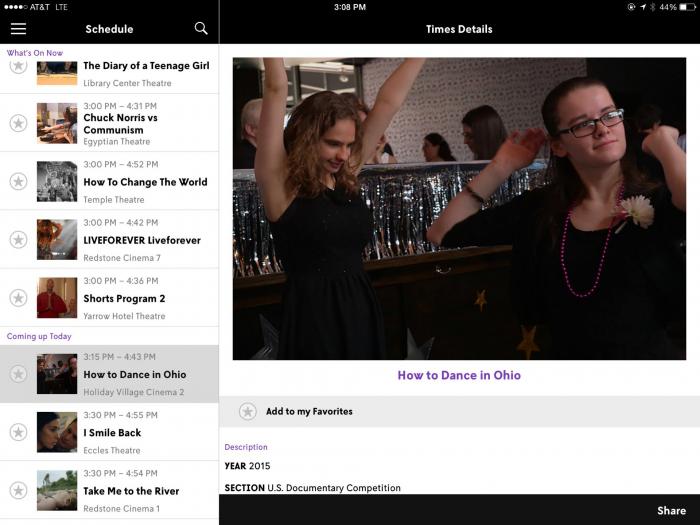Select Chuck Norris vs Communism title
The height and width of the screenshot is (525, 700).
click(121, 124)
